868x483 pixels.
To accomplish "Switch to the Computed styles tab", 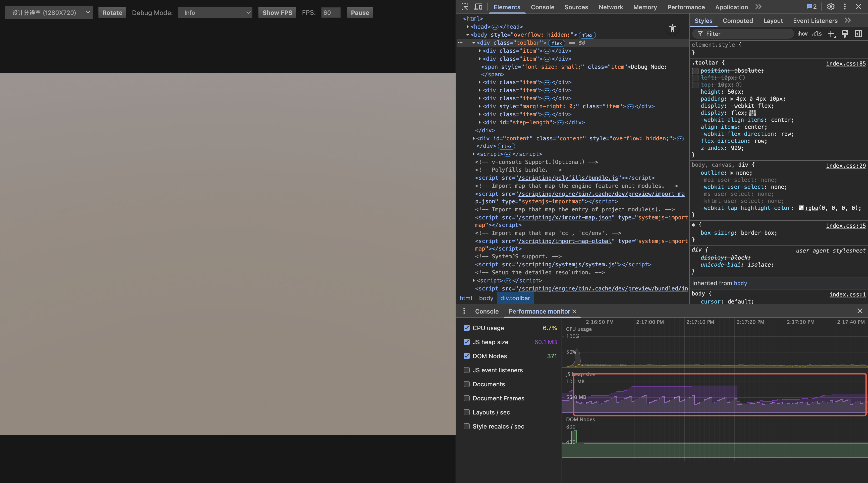I will pos(737,21).
